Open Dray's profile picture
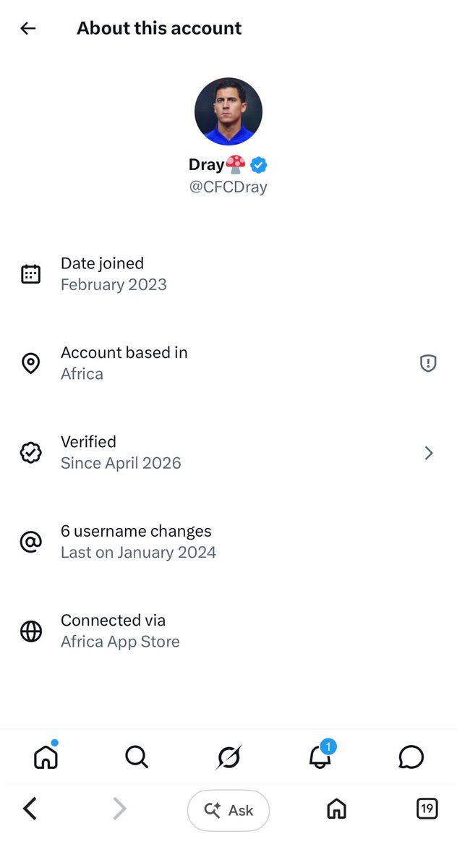457x868 pixels. [x=228, y=111]
